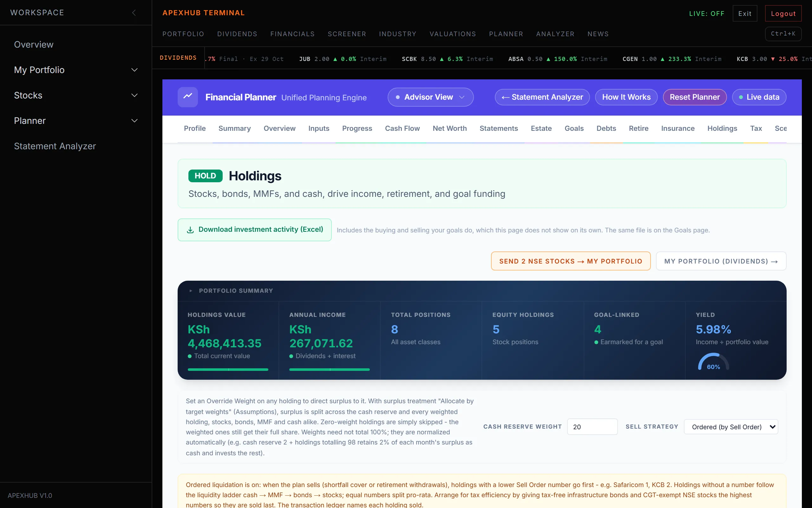
Task: Click the CGEN 1.00 ticker entry
Action: (x=672, y=59)
